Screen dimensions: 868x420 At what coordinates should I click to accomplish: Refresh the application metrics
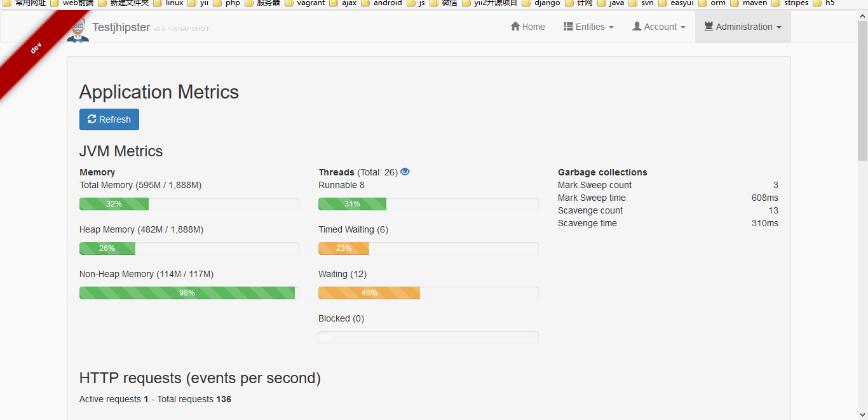109,119
